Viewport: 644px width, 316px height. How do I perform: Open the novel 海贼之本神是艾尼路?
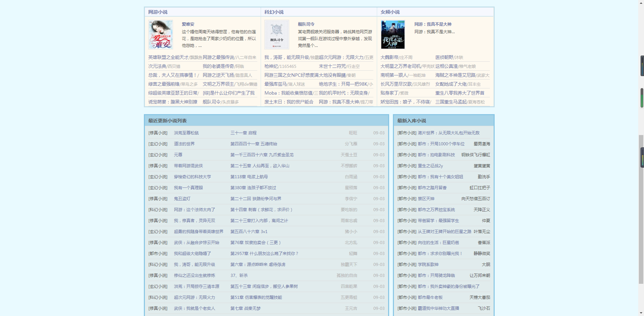coord(455,75)
